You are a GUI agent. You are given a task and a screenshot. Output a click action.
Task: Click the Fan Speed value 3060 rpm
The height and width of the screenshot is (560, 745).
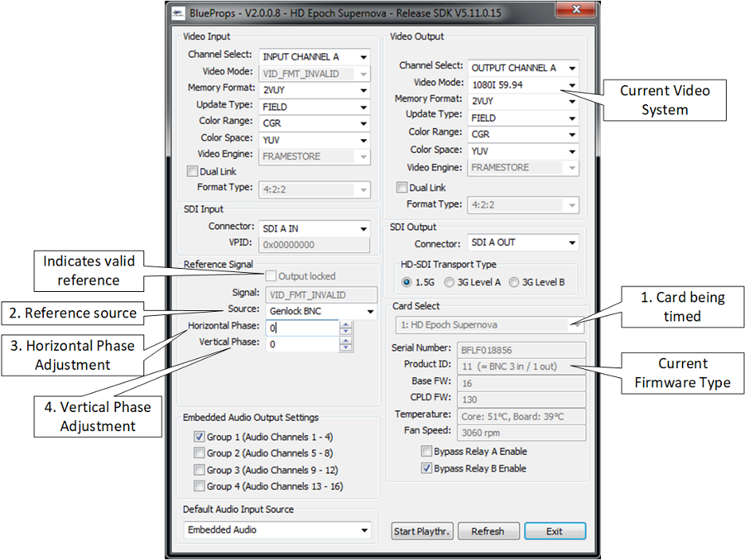[521, 433]
